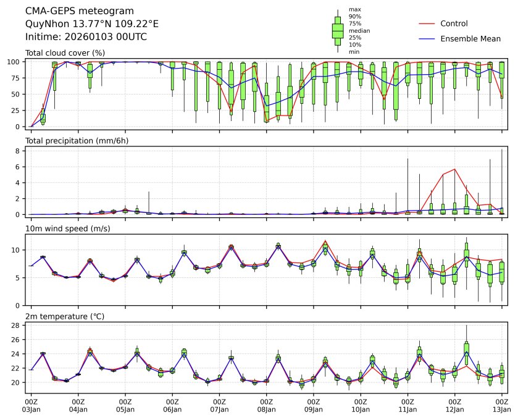Click the '00Z 08Jan' x-axis label
Viewport: 518px width, 420px height.
tap(266, 405)
